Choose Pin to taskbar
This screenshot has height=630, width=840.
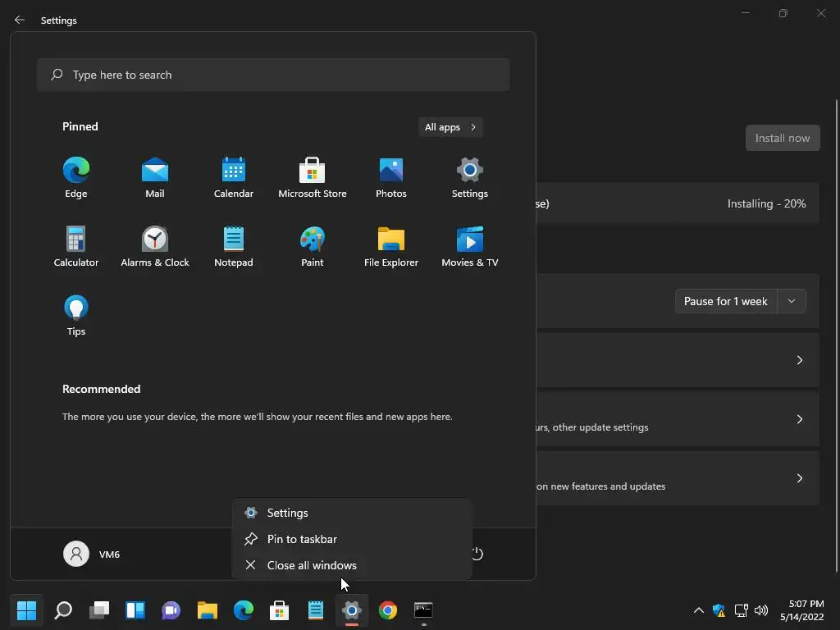[352, 539]
